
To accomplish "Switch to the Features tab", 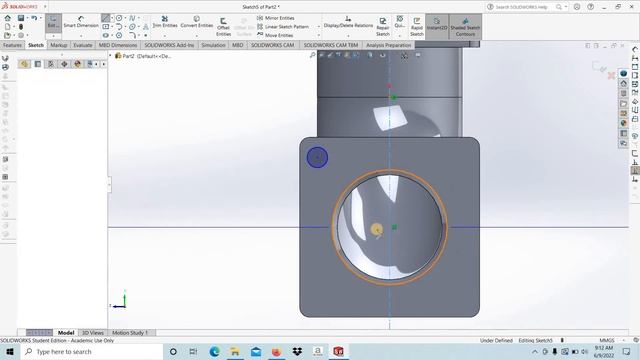I will 12,45.
